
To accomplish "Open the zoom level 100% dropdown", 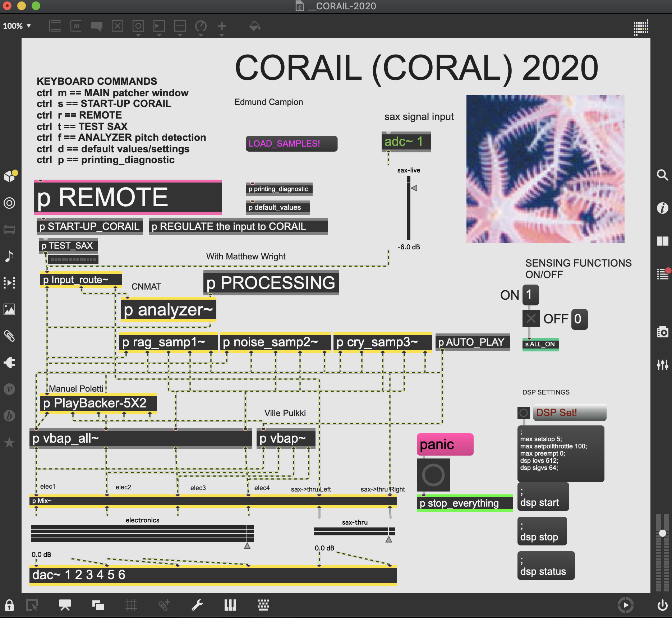I will [17, 26].
